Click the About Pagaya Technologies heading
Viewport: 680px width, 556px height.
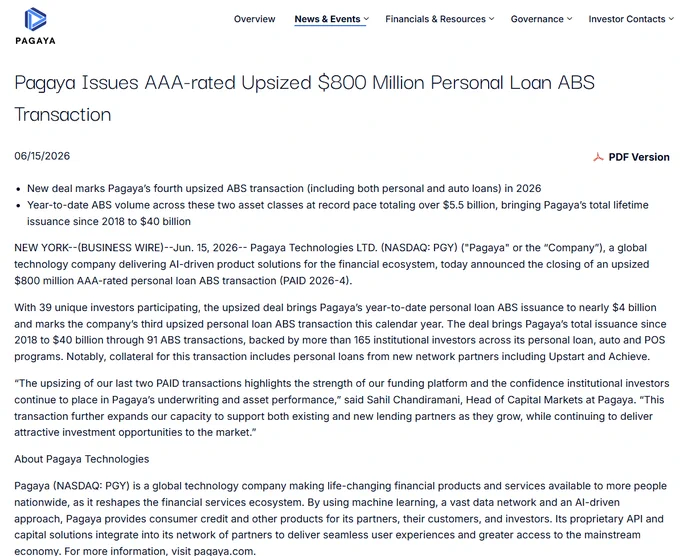[82, 459]
